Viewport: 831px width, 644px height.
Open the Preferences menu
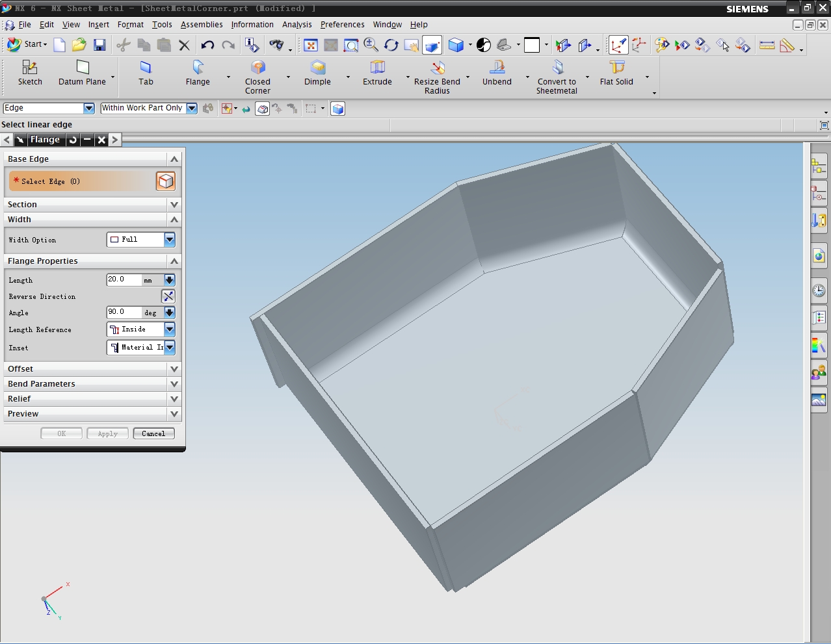coord(343,25)
